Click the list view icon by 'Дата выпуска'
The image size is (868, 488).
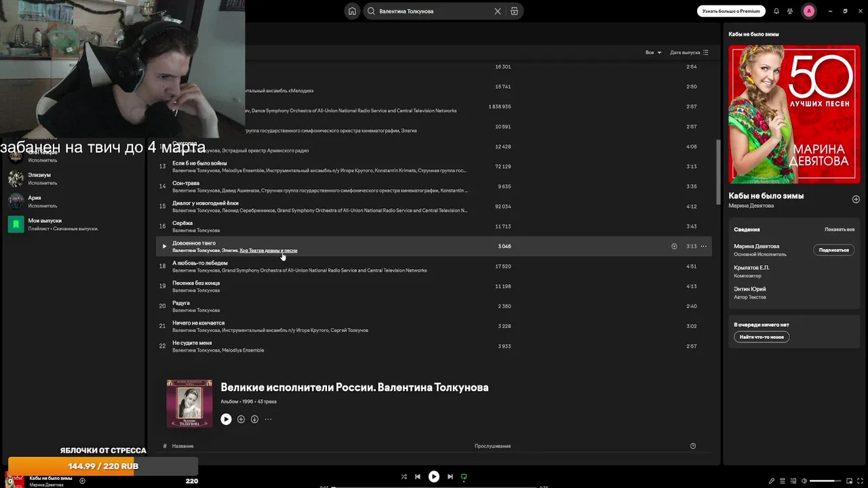pos(705,52)
